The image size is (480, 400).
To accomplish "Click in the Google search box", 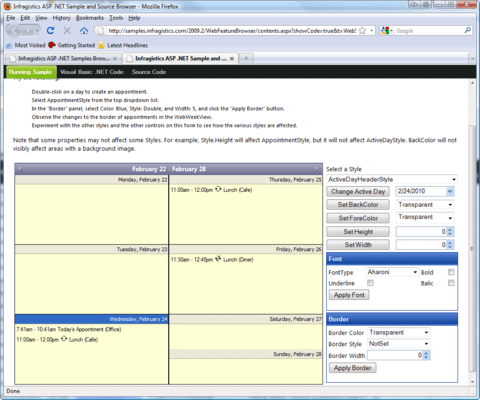I will (429, 31).
